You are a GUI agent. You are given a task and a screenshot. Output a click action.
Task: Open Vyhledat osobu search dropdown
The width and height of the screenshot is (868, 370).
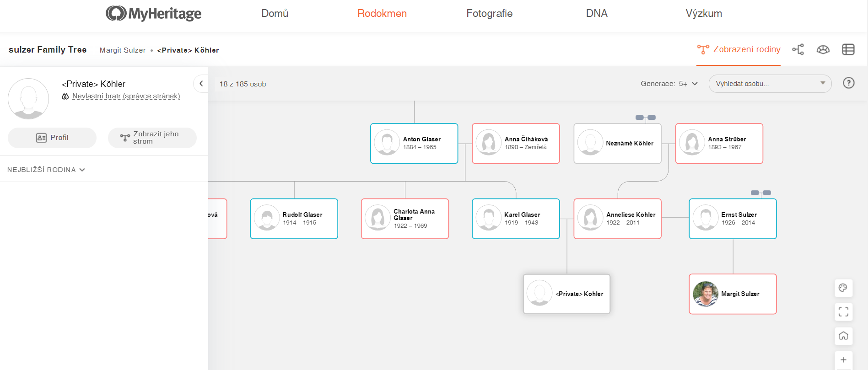tap(770, 84)
